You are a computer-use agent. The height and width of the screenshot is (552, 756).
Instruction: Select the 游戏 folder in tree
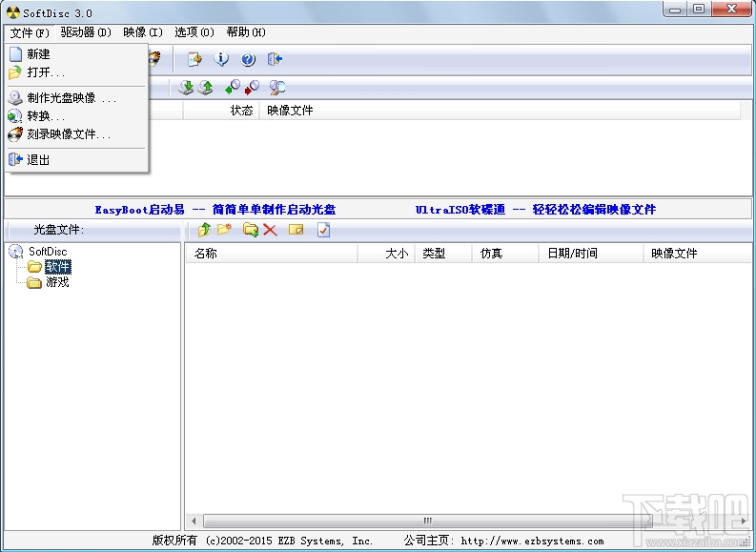57,282
